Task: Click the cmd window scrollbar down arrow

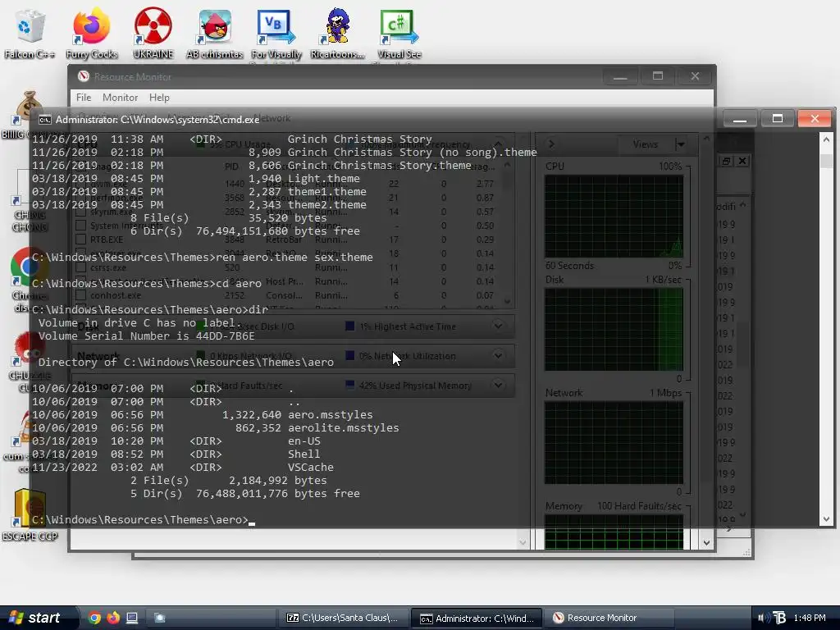Action: [826, 518]
